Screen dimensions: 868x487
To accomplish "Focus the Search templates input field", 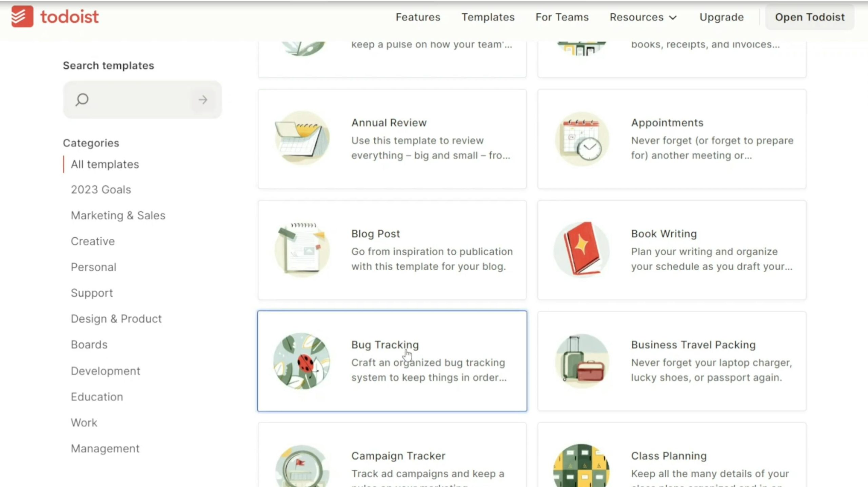I will 142,100.
